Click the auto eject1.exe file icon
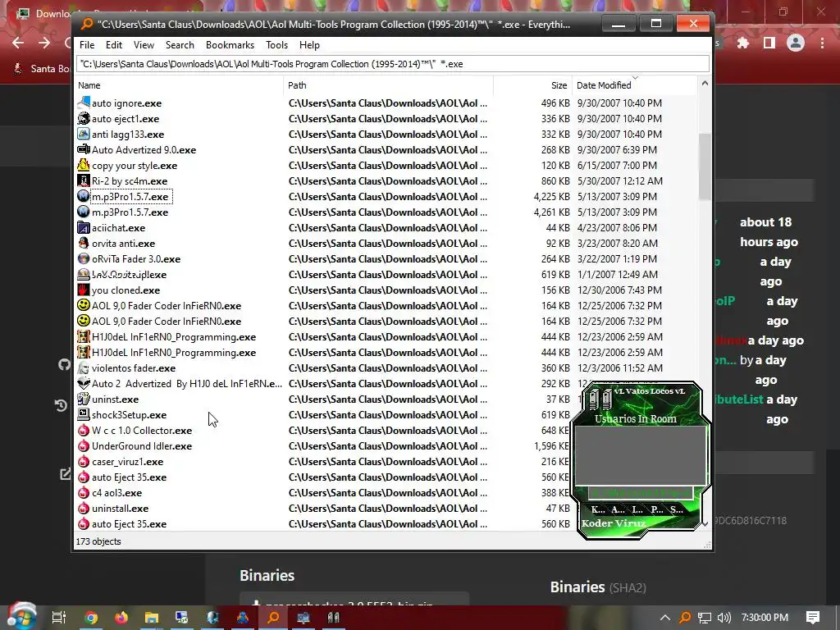This screenshot has height=630, width=840. [x=84, y=118]
